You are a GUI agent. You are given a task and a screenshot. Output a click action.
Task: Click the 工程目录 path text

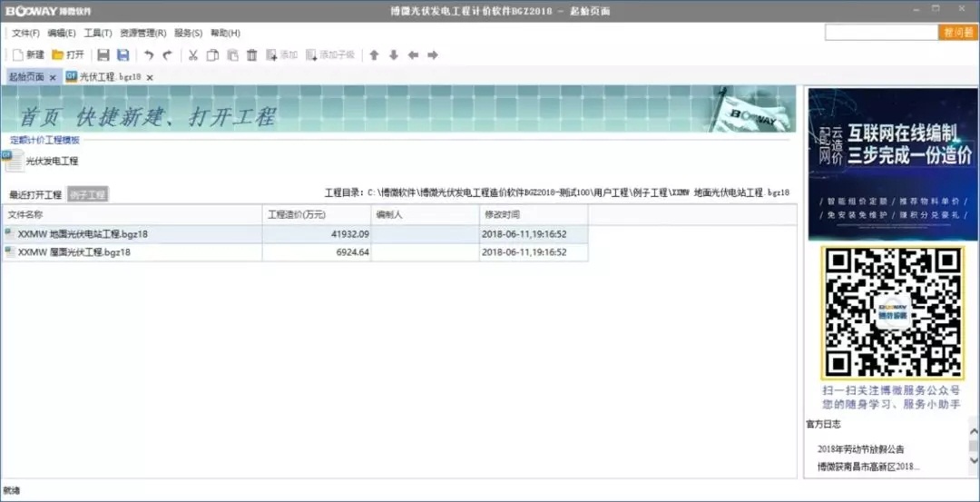coord(557,192)
